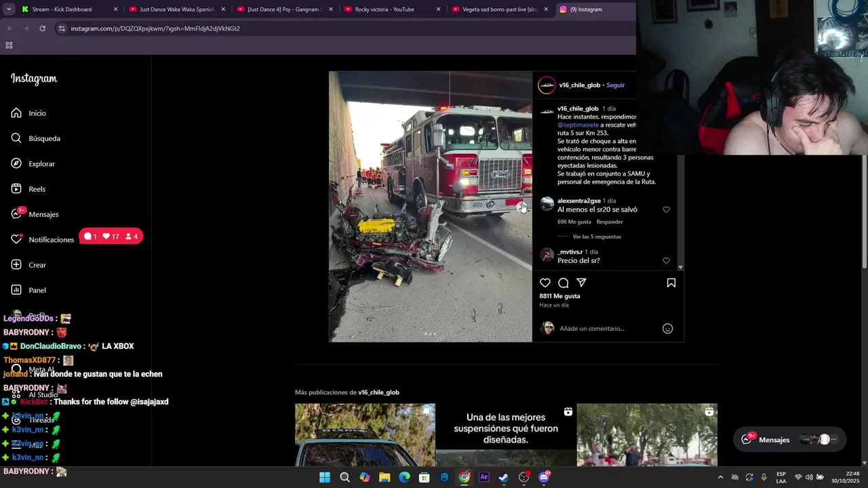Go to next photo in carousel
Image resolution: width=868 pixels, height=488 pixels.
522,207
